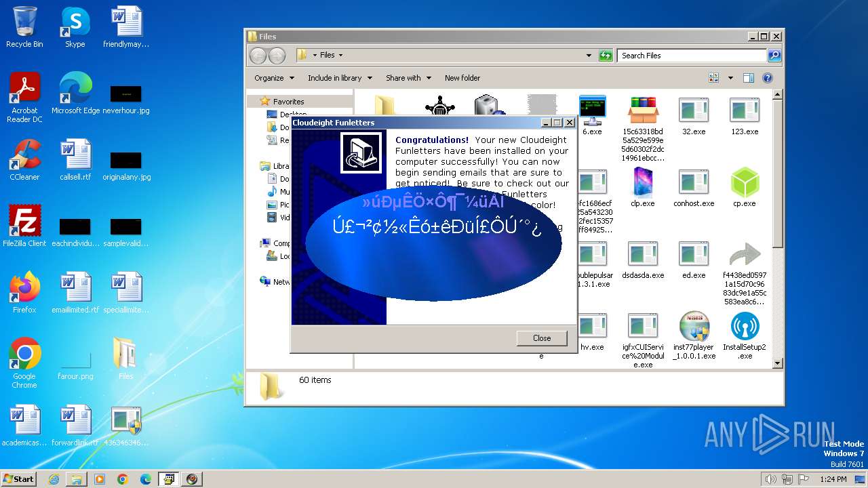The height and width of the screenshot is (488, 868).
Task: Click the volume icon in system tray
Action: coord(770,479)
